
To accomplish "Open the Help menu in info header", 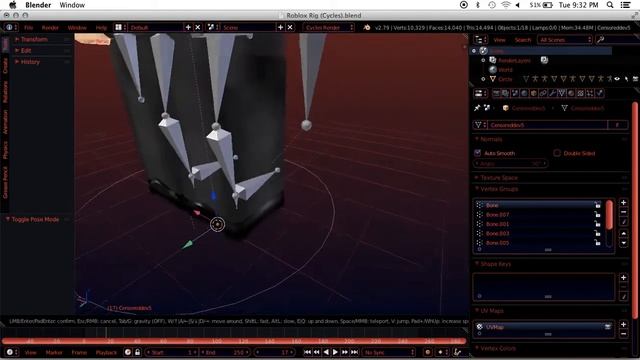I will 101,28.
